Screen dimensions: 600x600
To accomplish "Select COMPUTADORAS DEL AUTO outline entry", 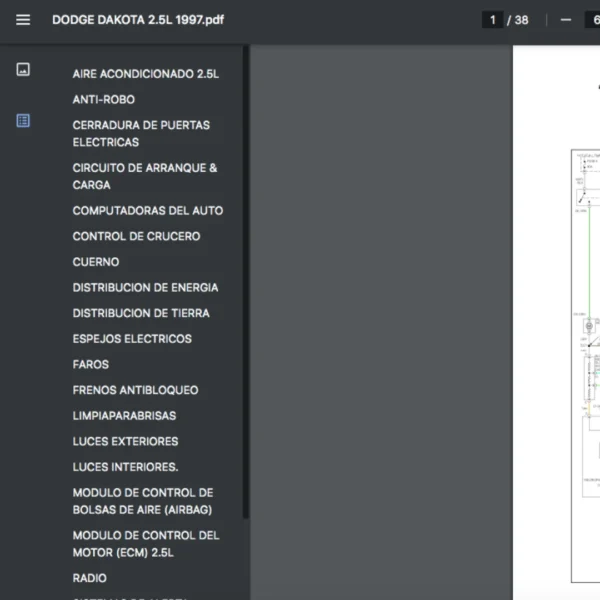I will tap(148, 211).
